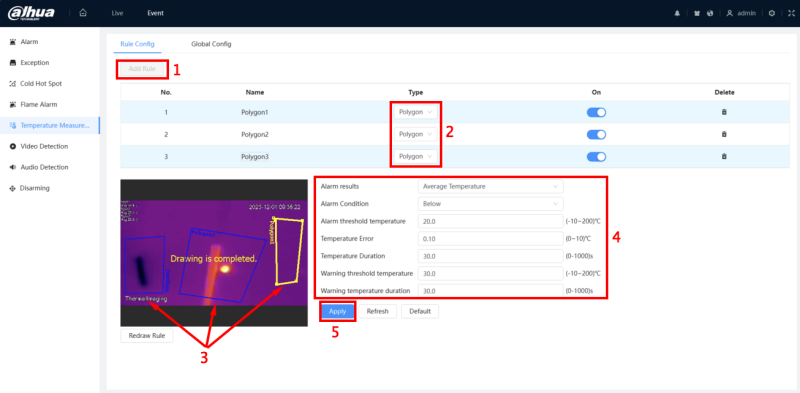Click the home icon in the top bar
The width and height of the screenshot is (800, 393).
(x=83, y=13)
